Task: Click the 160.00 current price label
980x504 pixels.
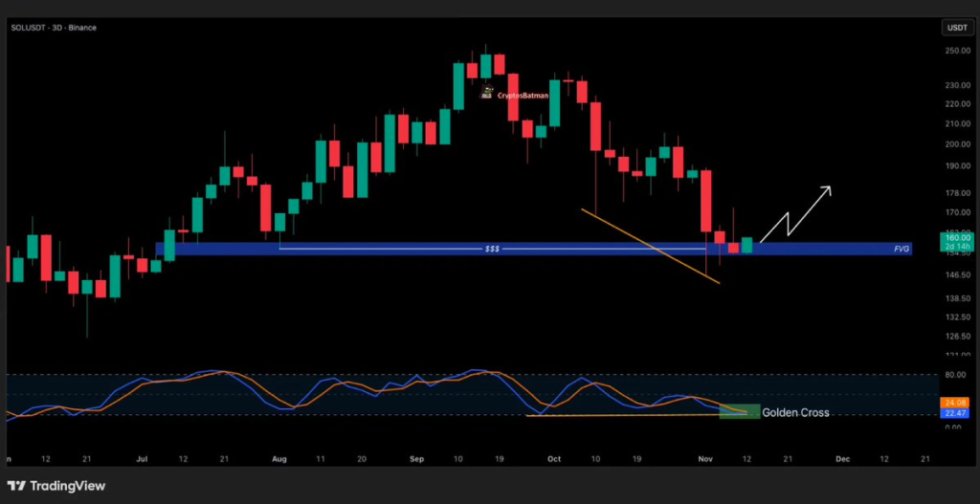Action: [x=958, y=237]
